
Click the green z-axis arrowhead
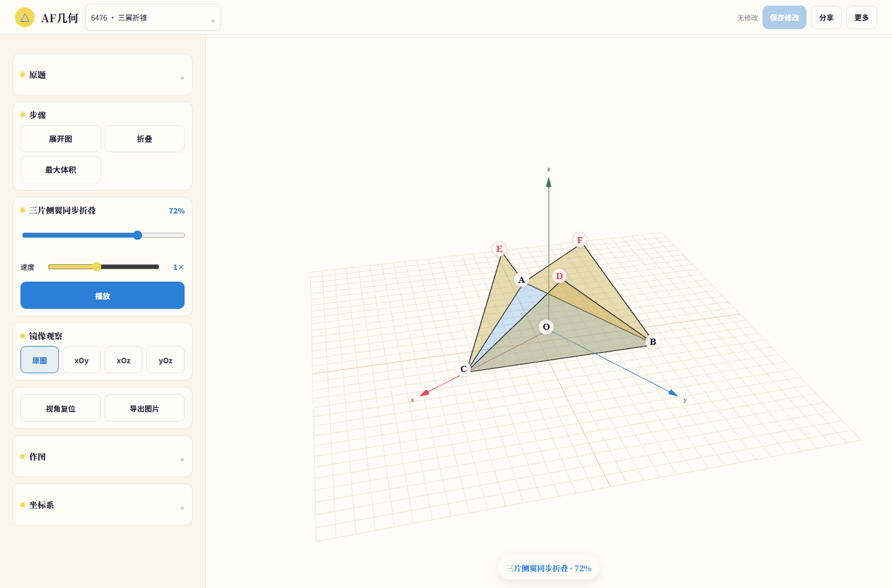click(x=548, y=182)
